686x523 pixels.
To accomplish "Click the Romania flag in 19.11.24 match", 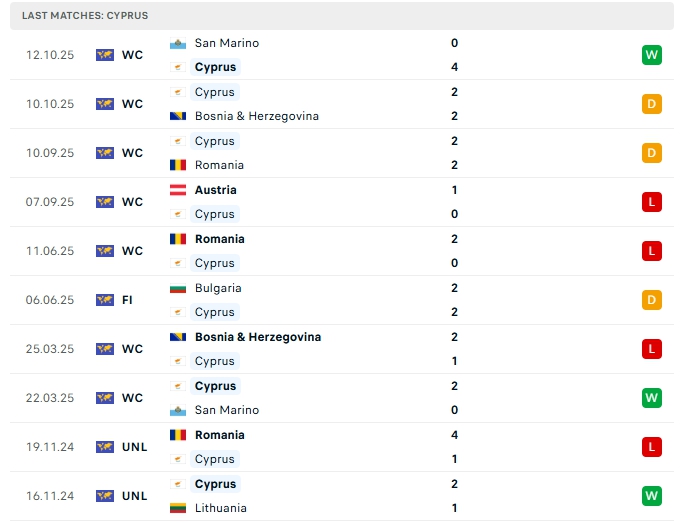I will [x=178, y=435].
